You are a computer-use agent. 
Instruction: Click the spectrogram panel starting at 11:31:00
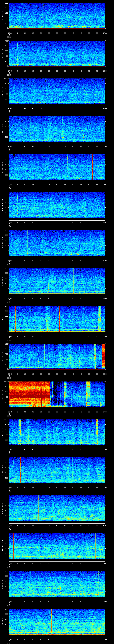tap(57, 584)
